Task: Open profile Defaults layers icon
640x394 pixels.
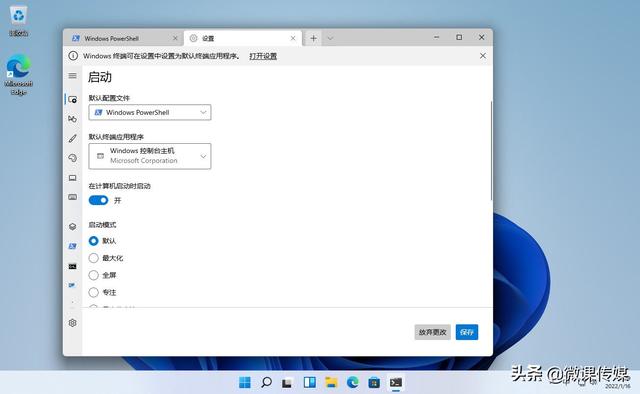Action: coord(73,227)
